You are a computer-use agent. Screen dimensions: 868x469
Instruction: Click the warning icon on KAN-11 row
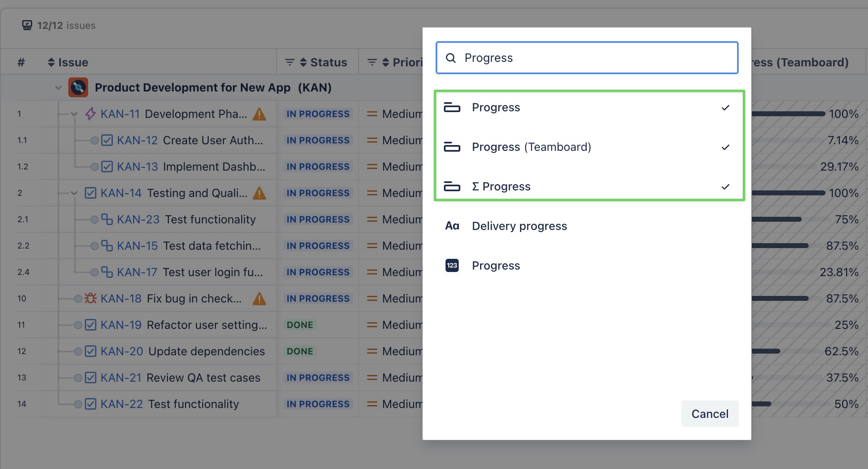(259, 114)
